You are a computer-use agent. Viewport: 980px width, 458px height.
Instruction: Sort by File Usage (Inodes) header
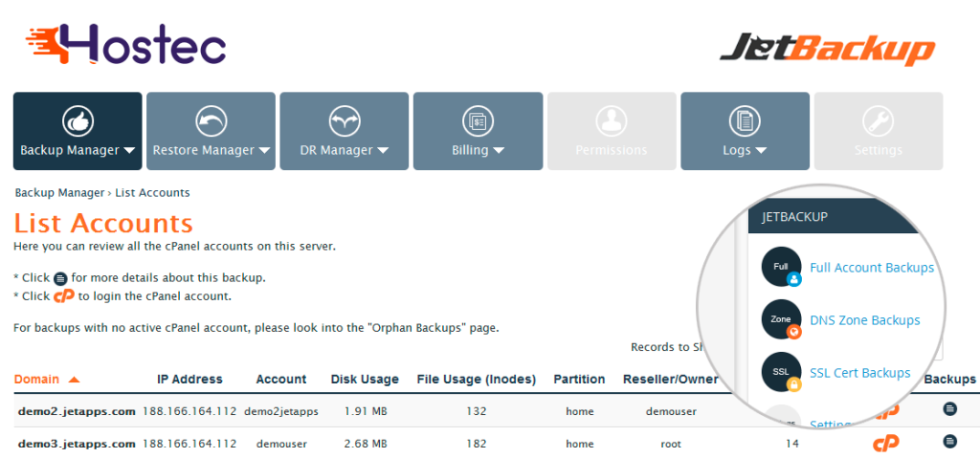[x=477, y=380]
